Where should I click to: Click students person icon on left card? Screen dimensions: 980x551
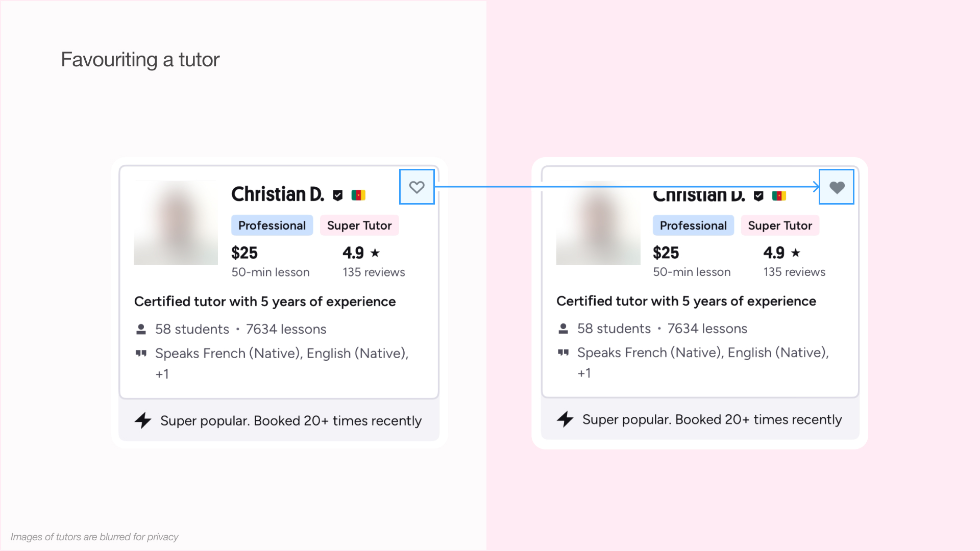click(141, 329)
